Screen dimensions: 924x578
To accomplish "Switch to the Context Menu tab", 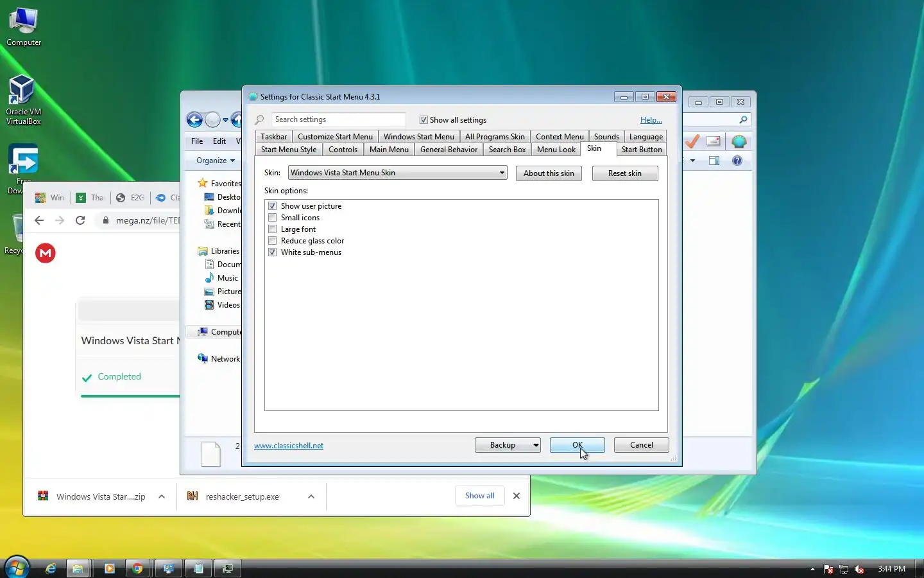I will [x=560, y=137].
